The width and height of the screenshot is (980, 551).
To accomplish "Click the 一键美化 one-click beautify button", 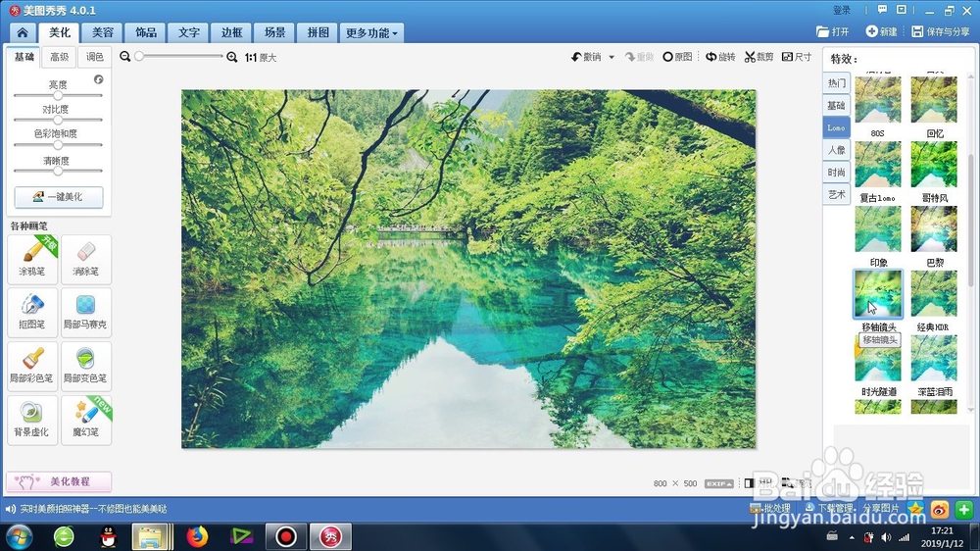I will pyautogui.click(x=59, y=196).
